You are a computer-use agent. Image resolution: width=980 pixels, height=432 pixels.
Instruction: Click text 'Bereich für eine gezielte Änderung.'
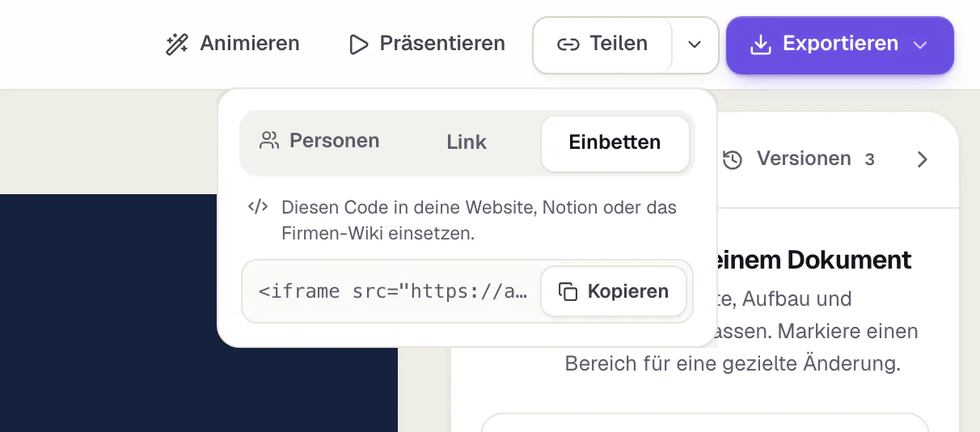tap(733, 363)
